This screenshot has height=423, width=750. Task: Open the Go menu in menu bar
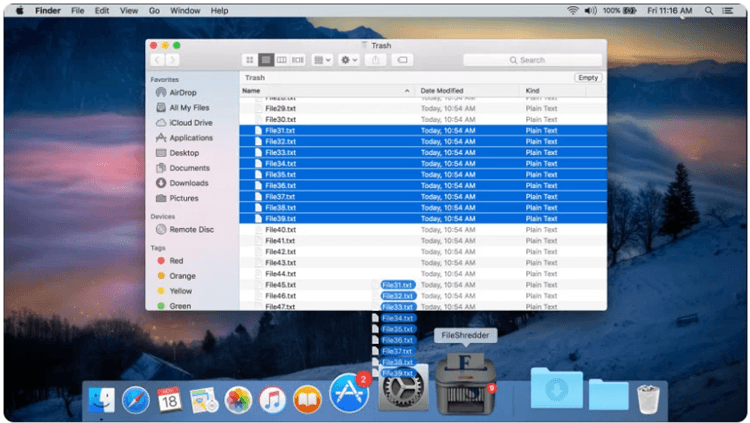154,10
